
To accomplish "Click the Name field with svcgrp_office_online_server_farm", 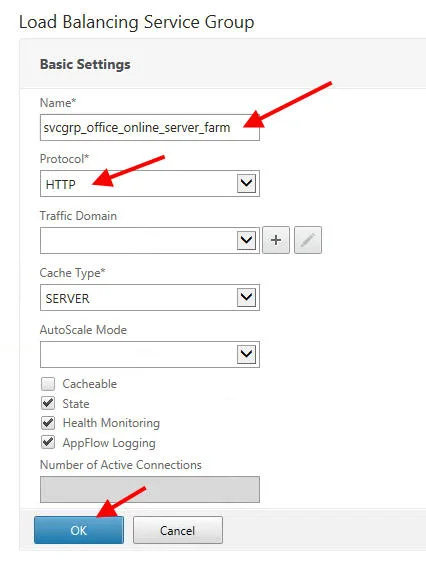I will pyautogui.click(x=150, y=127).
